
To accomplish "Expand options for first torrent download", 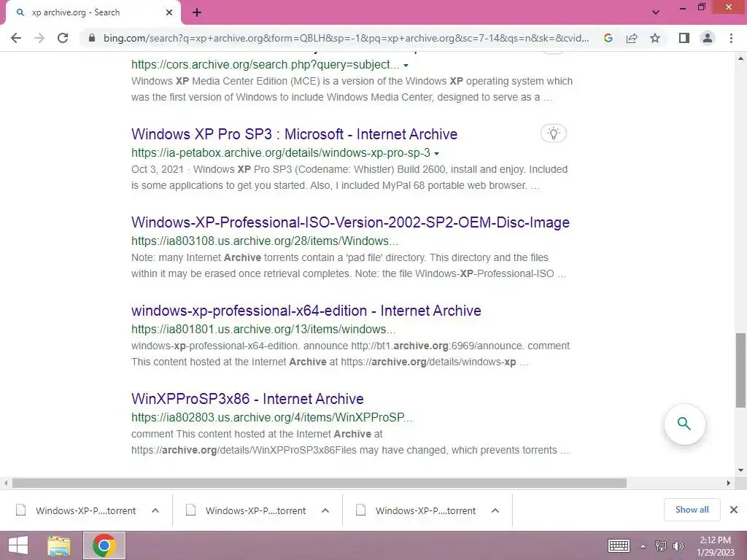I will [x=155, y=510].
